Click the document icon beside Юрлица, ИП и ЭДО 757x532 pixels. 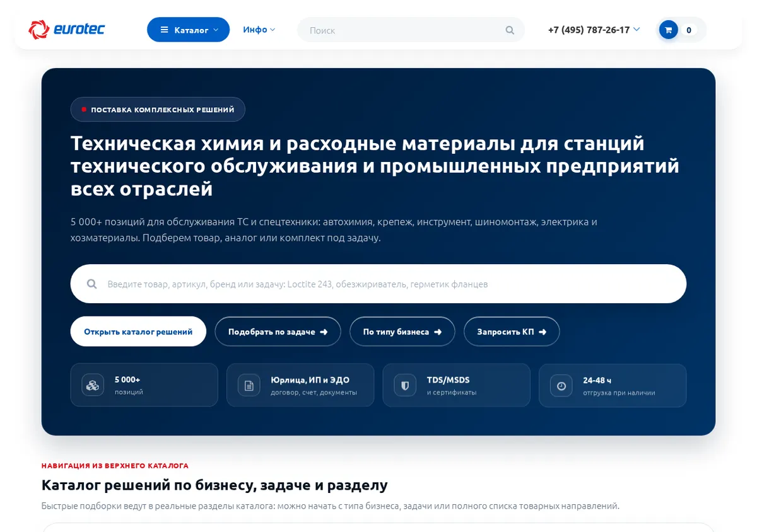pyautogui.click(x=249, y=385)
